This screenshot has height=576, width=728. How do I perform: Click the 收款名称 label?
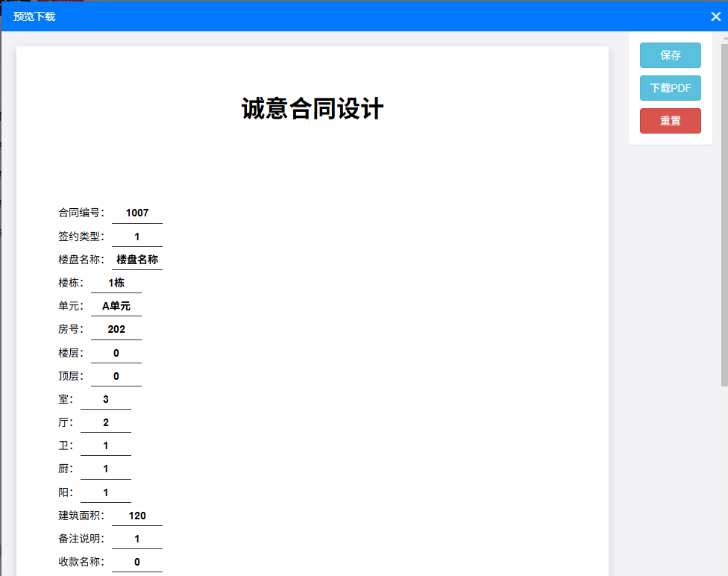click(81, 562)
